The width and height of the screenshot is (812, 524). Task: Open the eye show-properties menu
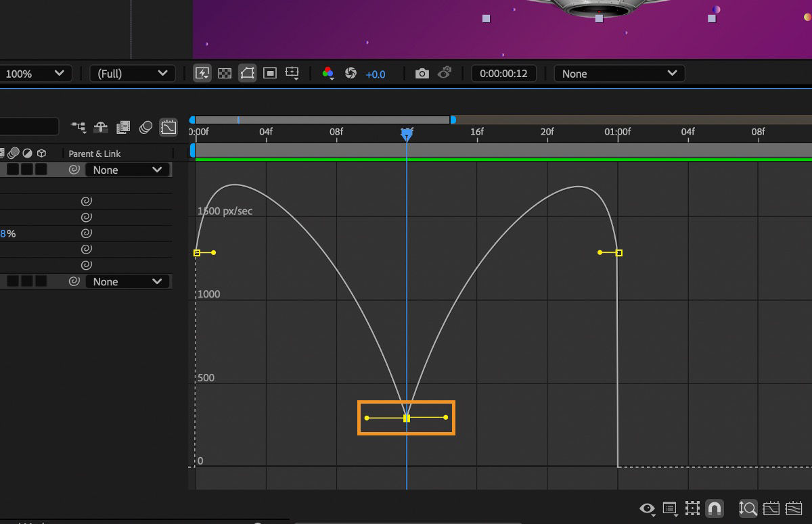coord(648,508)
